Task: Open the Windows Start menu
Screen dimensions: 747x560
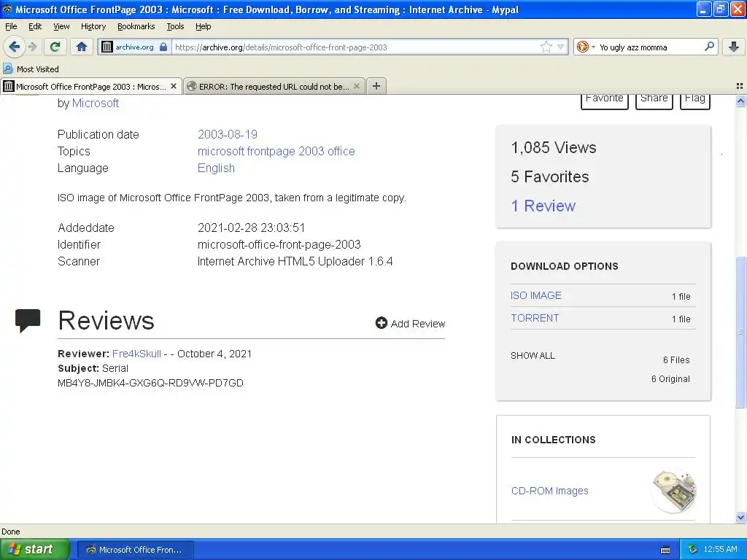Action: point(35,550)
